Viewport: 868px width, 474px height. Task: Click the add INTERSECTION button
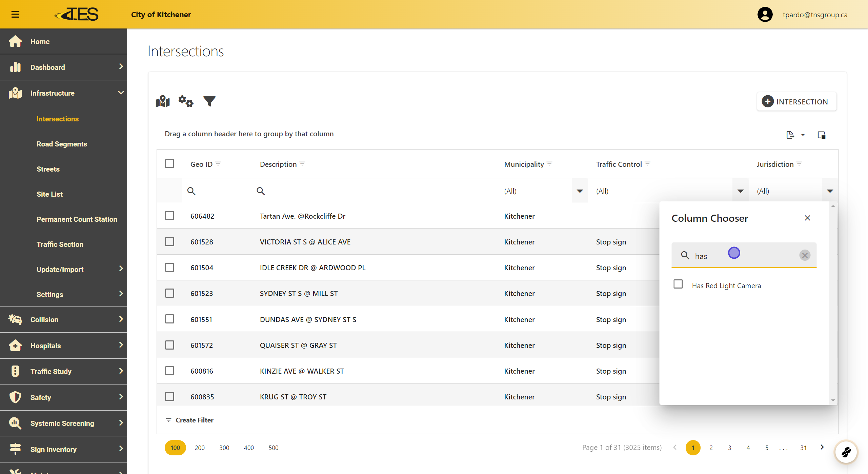tap(796, 102)
